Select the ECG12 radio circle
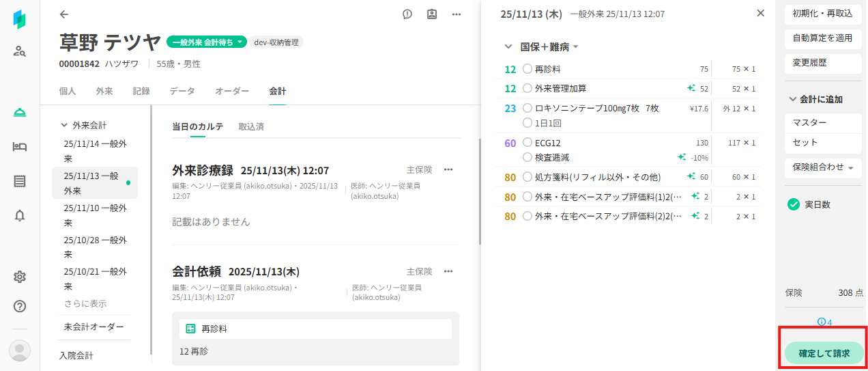The image size is (868, 371). pos(527,143)
